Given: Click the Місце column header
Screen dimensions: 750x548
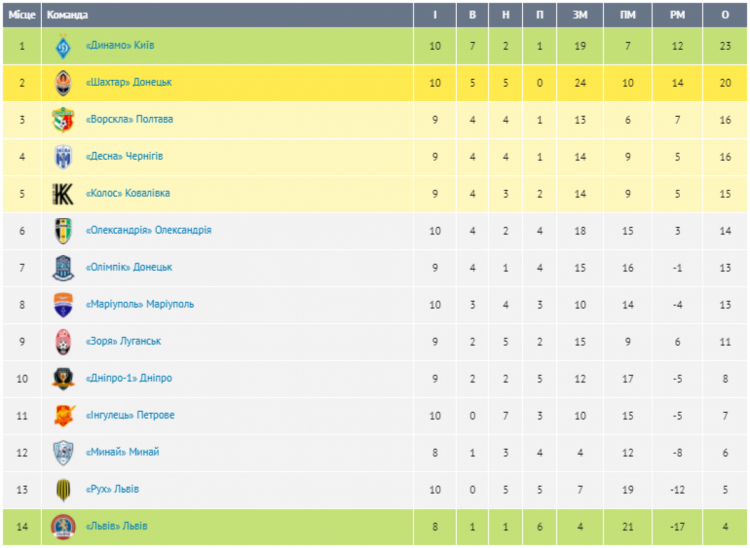Looking at the screenshot, I should pyautogui.click(x=22, y=15).
